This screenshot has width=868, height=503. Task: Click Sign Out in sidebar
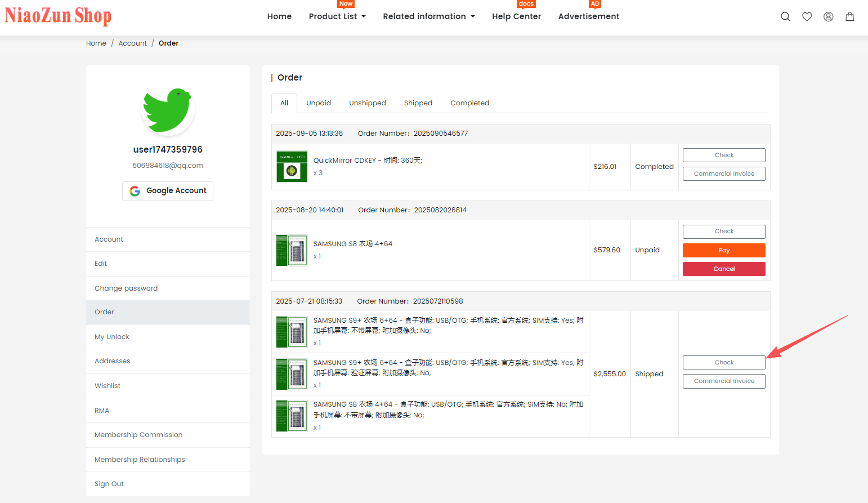pyautogui.click(x=109, y=484)
